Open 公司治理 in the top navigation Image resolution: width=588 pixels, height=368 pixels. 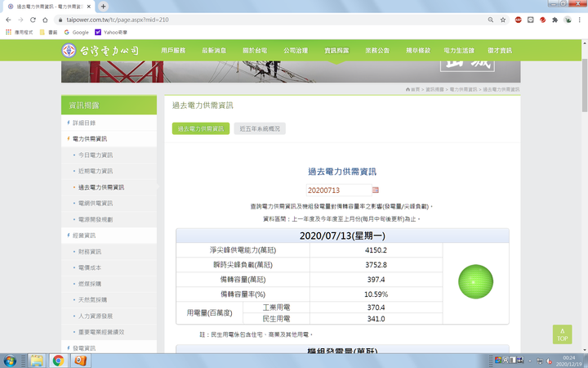(x=296, y=51)
